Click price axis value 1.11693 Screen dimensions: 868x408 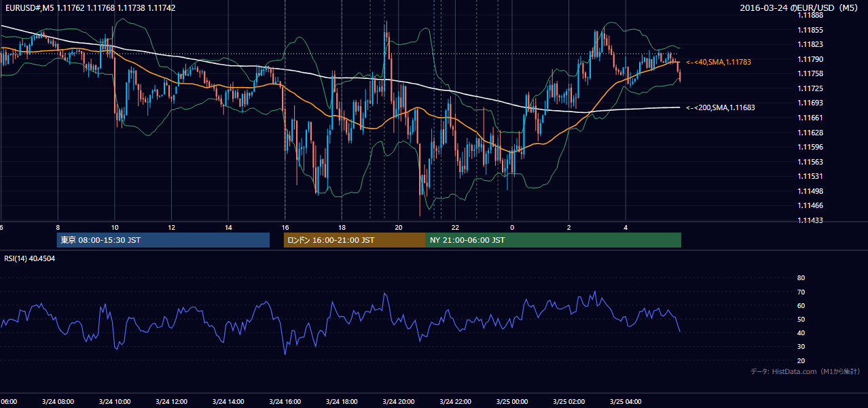click(x=810, y=103)
